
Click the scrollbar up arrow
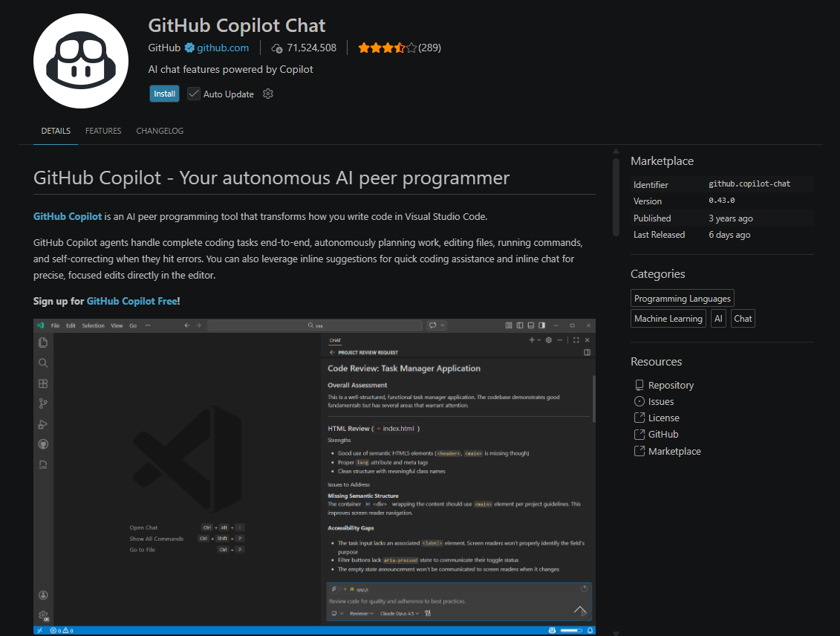click(x=616, y=152)
